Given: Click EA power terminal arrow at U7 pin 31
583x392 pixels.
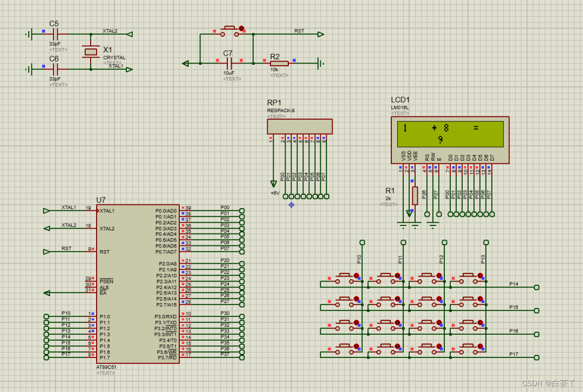Looking at the screenshot, I should coord(47,293).
